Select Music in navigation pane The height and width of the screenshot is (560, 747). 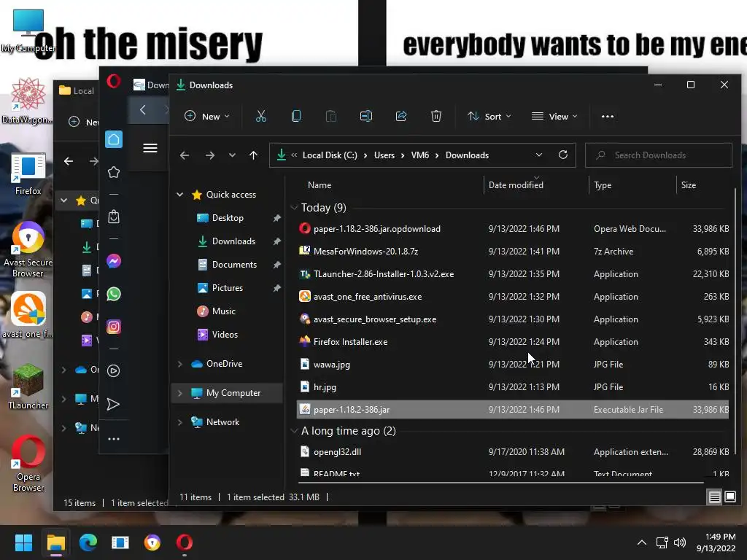point(223,311)
